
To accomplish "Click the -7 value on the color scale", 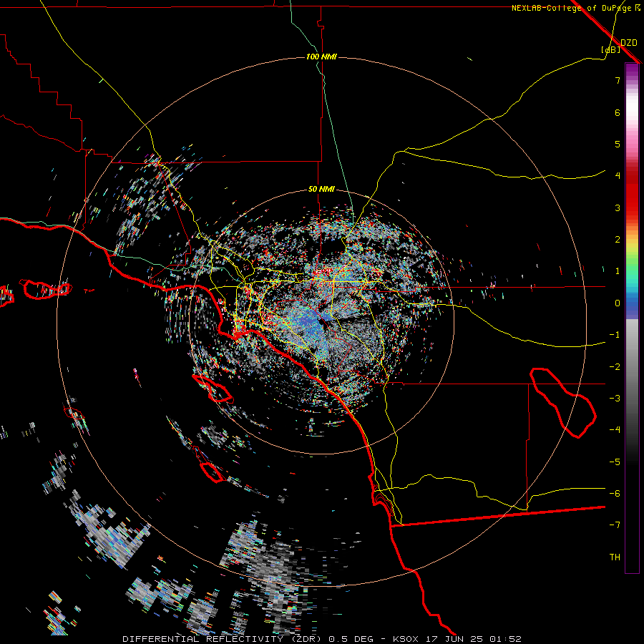I will coord(615,525).
